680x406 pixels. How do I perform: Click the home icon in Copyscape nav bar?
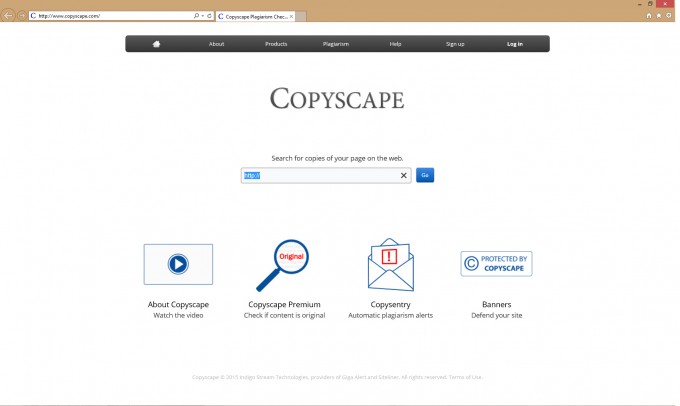157,44
